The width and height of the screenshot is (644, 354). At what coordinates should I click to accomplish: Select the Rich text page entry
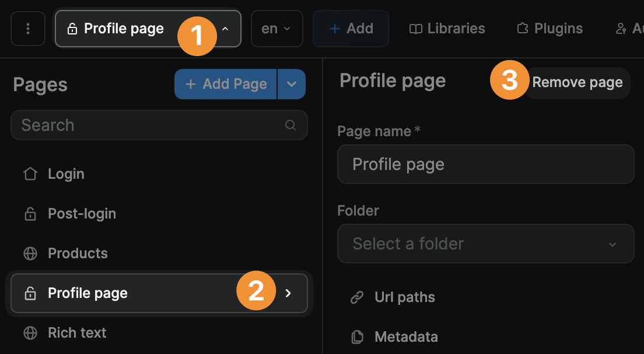tap(76, 332)
